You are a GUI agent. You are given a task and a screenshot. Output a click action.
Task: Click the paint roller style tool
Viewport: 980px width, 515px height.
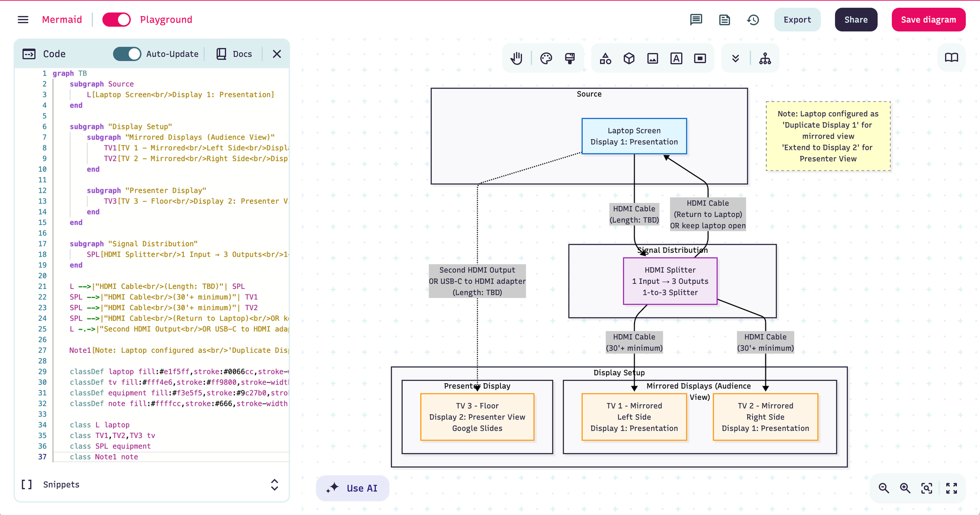click(570, 59)
